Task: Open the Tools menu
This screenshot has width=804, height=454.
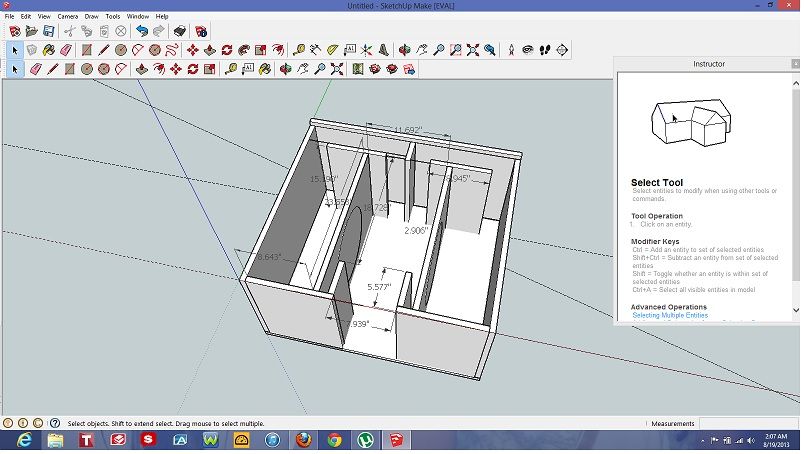Action: 115,17
